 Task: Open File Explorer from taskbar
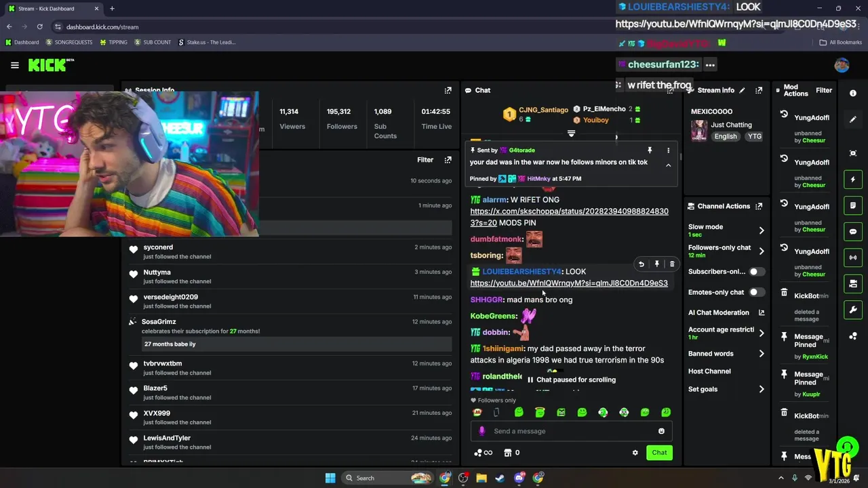[481, 478]
